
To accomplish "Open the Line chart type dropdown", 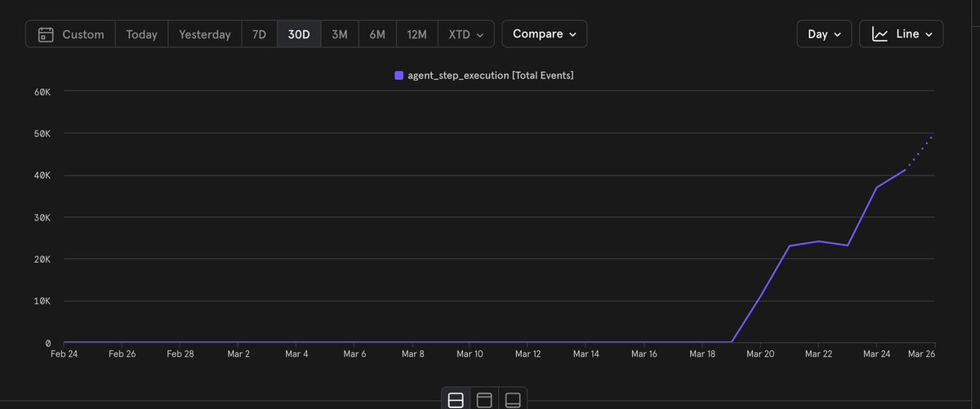I will [901, 33].
